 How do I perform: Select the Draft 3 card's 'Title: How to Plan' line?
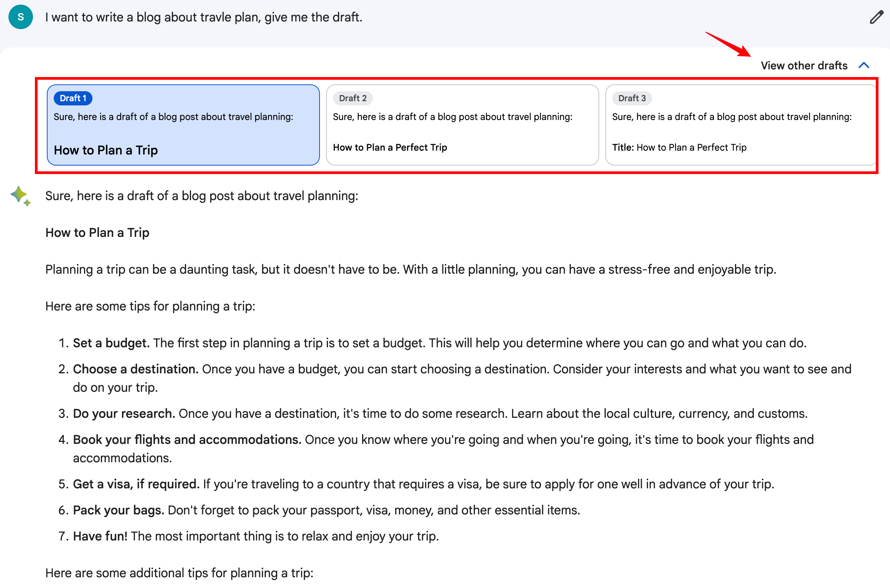point(679,148)
